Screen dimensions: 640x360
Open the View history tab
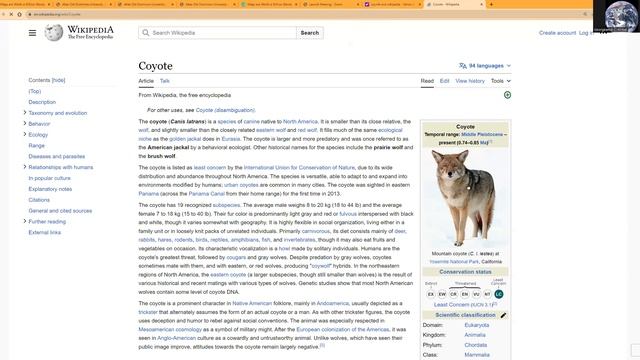[470, 81]
